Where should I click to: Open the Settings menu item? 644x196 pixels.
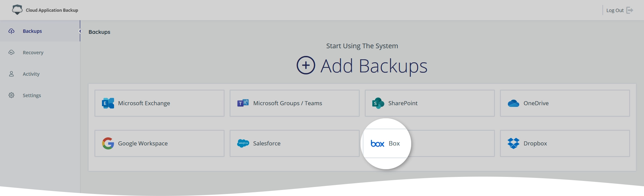click(x=40, y=95)
